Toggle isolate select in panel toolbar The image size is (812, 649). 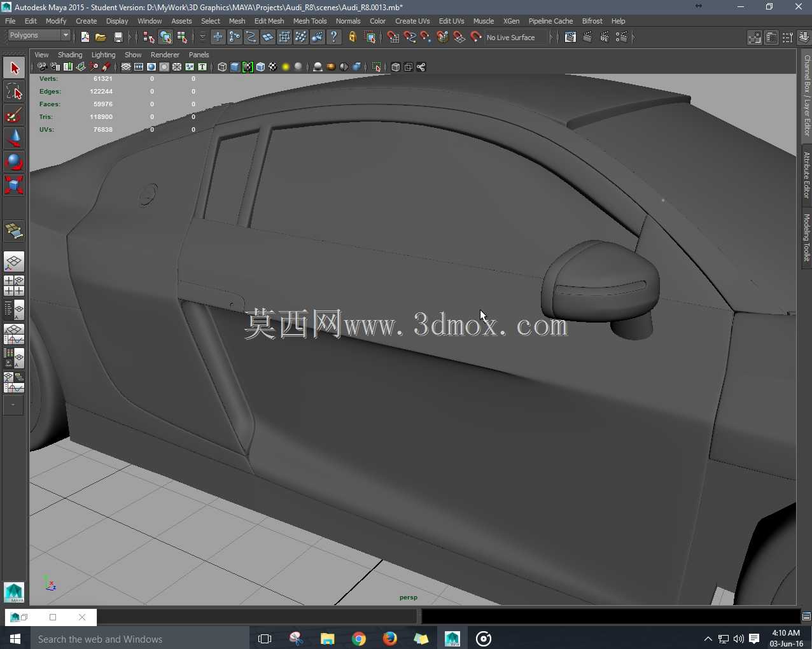(376, 67)
